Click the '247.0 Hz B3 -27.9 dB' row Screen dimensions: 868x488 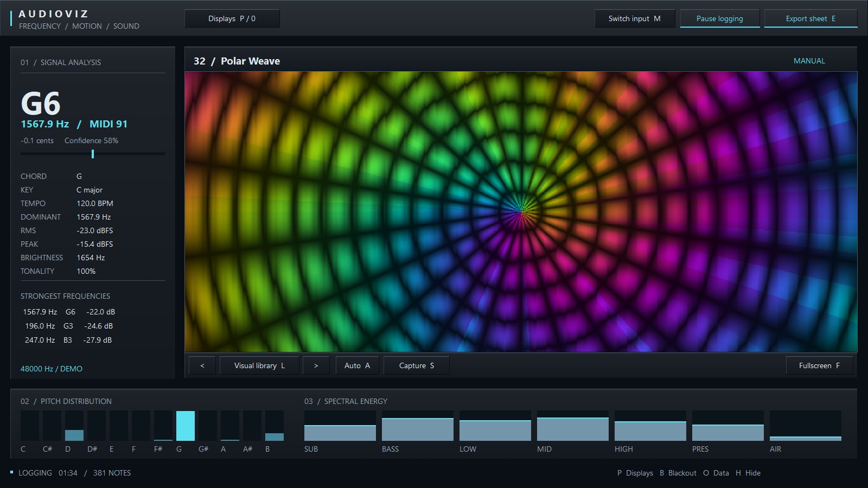click(69, 340)
